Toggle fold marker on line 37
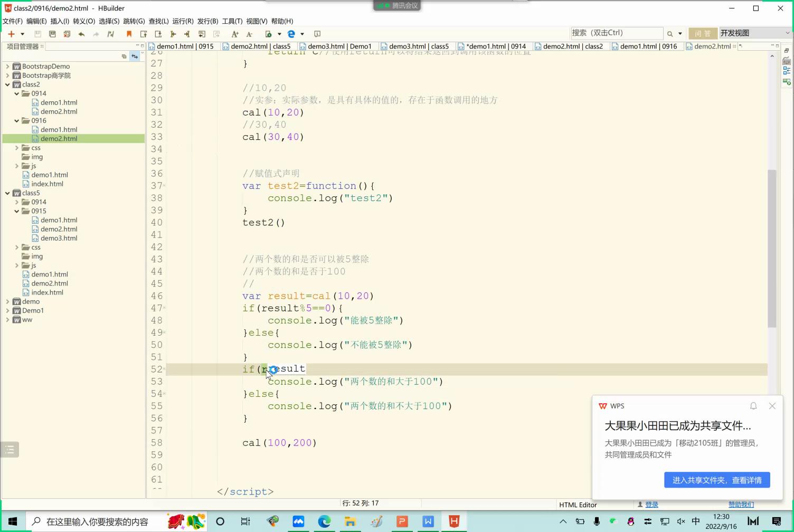This screenshot has width=794, height=532. coord(164,186)
